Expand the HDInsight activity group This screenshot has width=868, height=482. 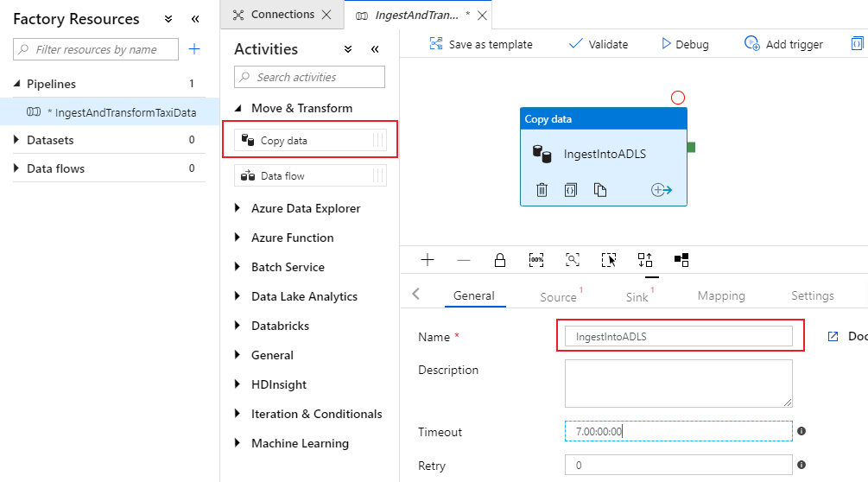(238, 384)
